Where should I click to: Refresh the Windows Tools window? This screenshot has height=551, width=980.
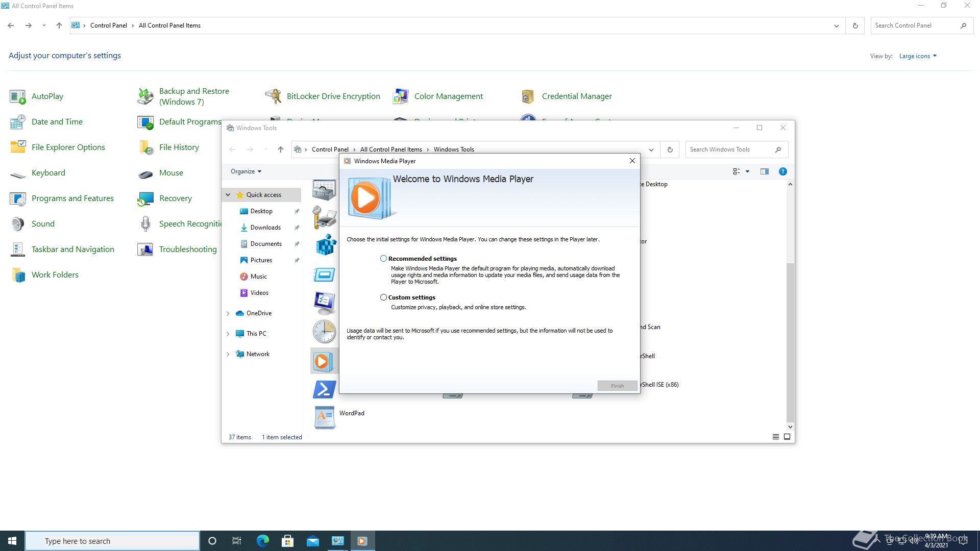[x=670, y=149]
